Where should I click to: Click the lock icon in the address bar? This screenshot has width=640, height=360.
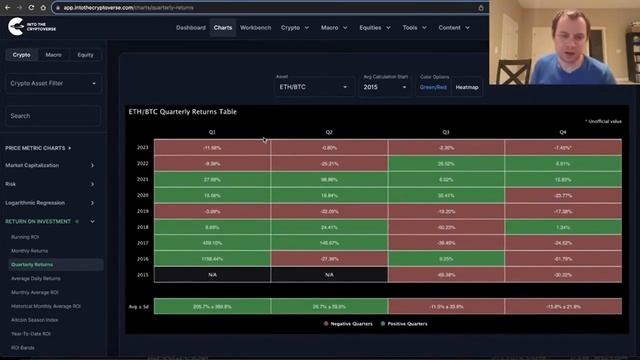58,8
